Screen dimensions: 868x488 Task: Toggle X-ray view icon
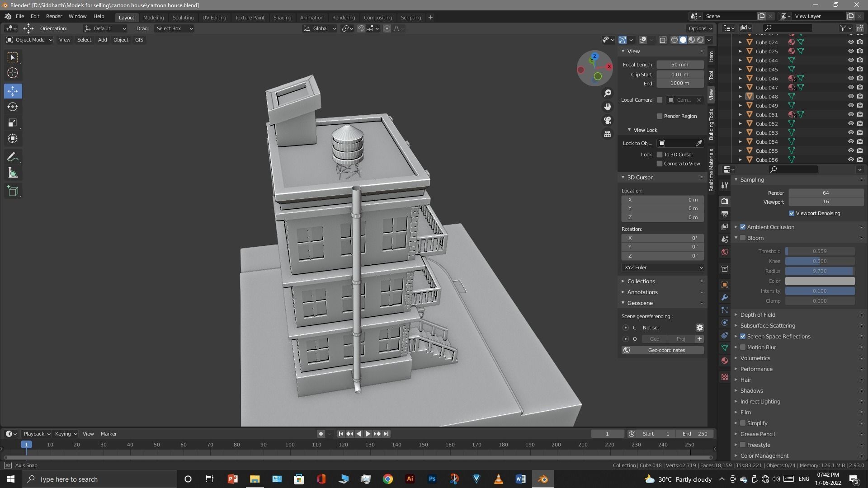point(663,40)
